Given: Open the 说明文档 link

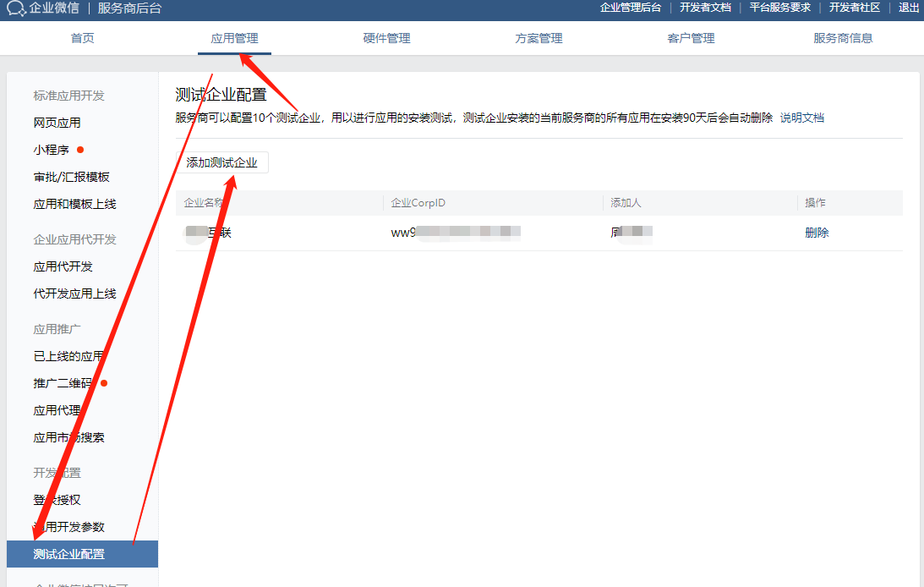Looking at the screenshot, I should 801,118.
